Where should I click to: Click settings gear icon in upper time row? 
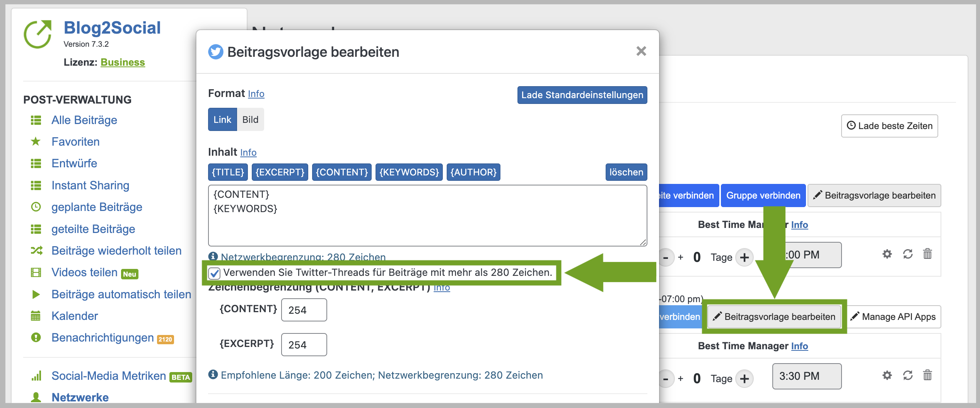(887, 254)
